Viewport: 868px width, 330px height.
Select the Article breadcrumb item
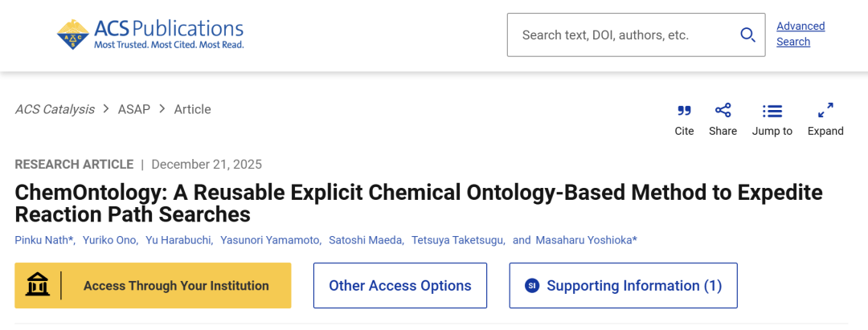pyautogui.click(x=193, y=109)
